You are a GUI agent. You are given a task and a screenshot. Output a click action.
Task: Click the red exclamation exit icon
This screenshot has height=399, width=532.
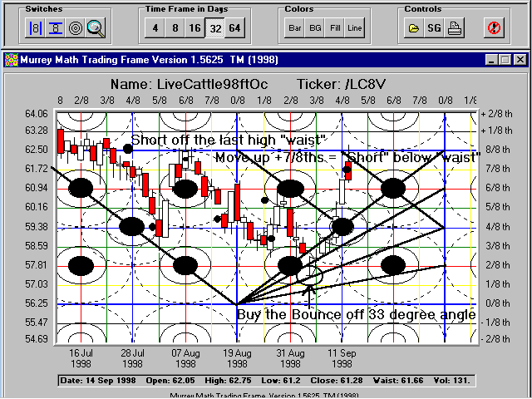coord(494,27)
